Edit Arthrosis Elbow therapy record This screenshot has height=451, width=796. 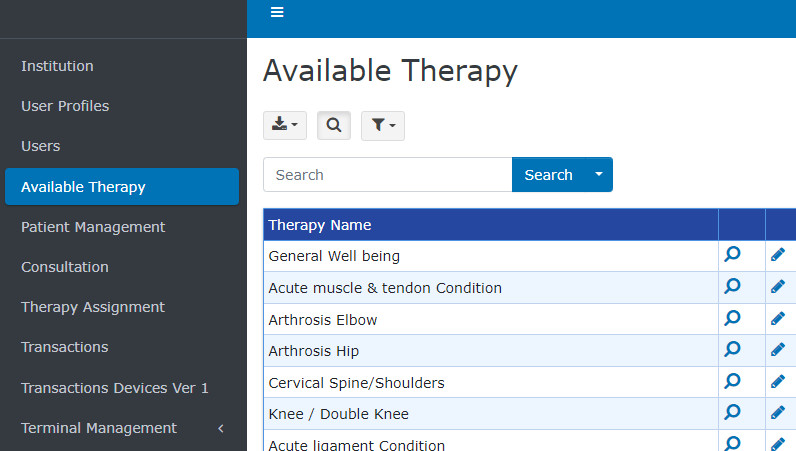point(778,319)
